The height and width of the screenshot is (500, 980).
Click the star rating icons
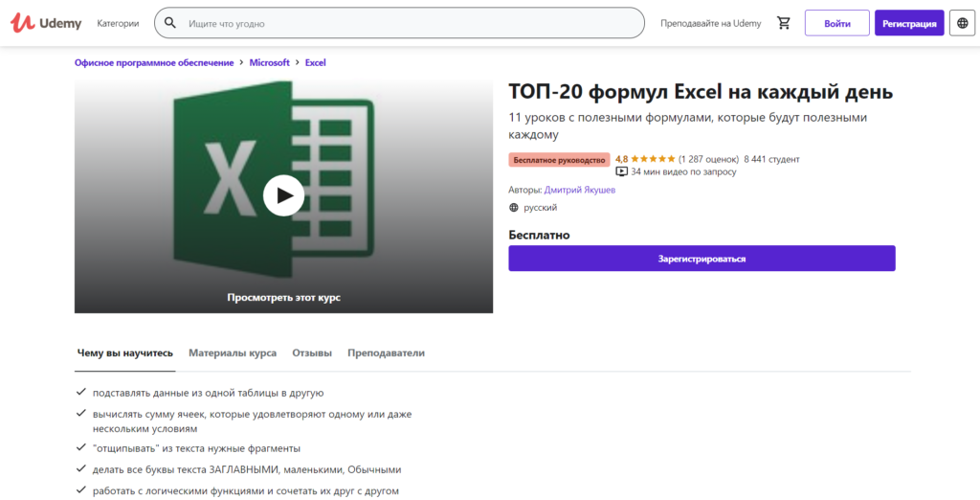(x=653, y=159)
